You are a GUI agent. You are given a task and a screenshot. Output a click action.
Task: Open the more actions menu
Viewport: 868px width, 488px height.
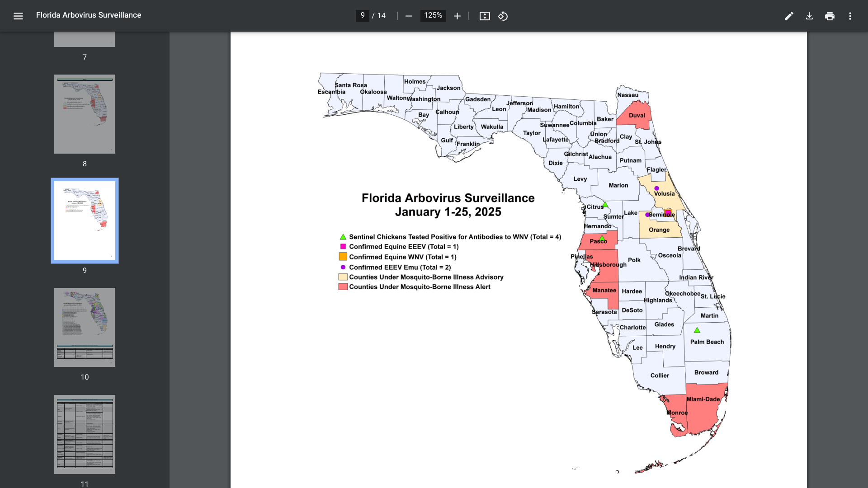pos(850,16)
